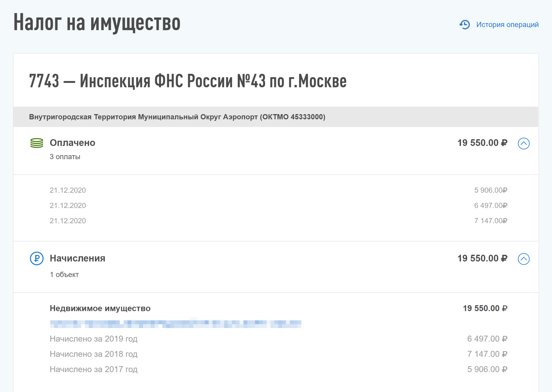Click the Оплачено total 19 550.00 ₽
The width and height of the screenshot is (552, 392).
[482, 143]
